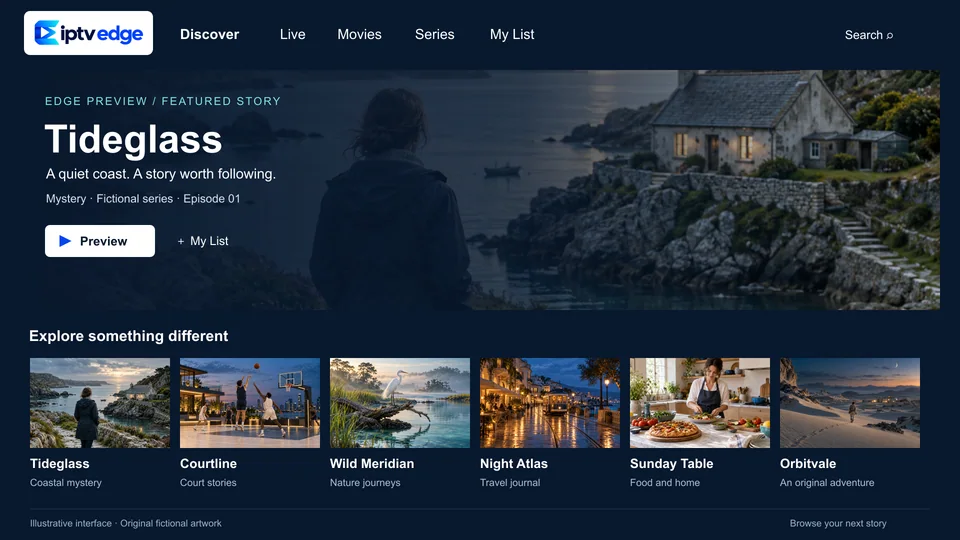
Task: Click the 'Travel journal' caption
Action: coord(510,482)
